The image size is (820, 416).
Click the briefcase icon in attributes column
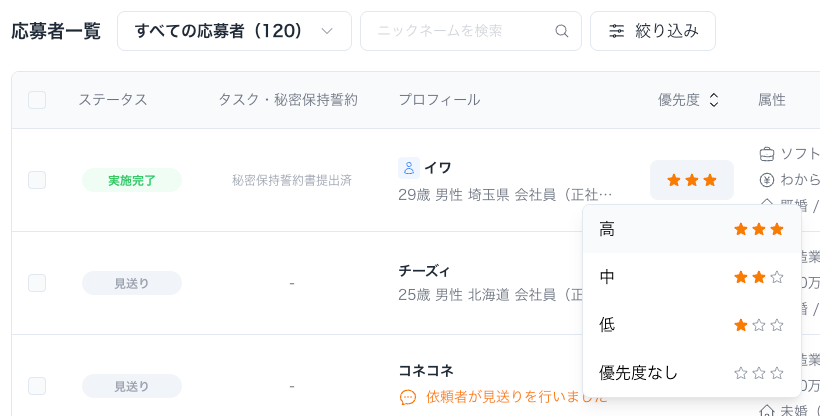tap(767, 154)
